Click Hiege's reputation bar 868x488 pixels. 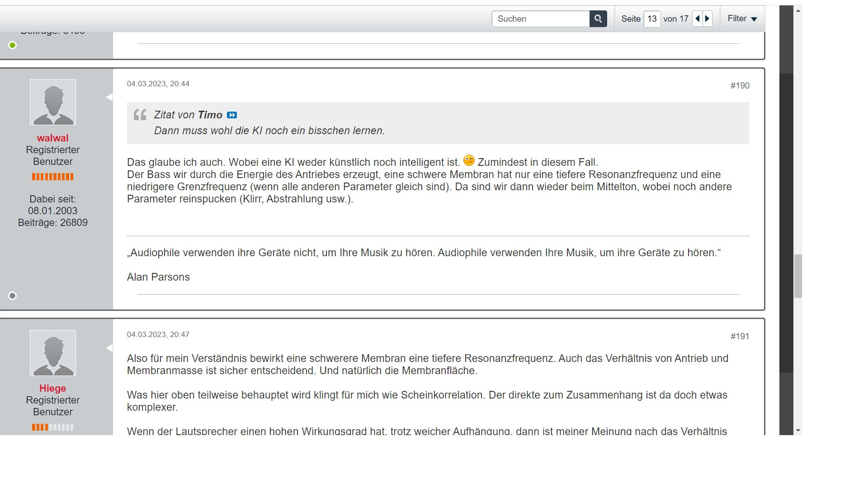[53, 427]
